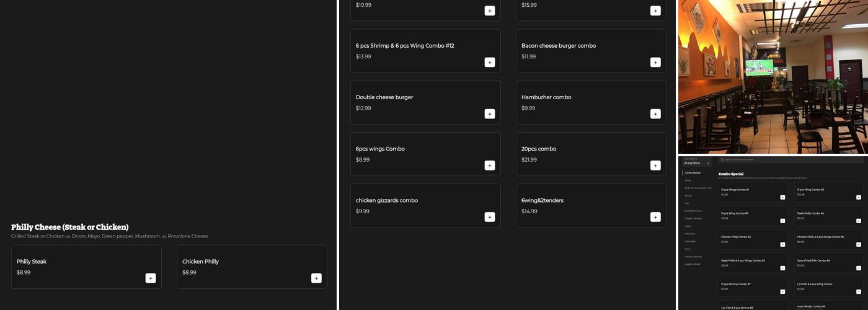Image resolution: width=868 pixels, height=310 pixels.
Task: Add 20pcs combo with plus button
Action: coord(655,166)
